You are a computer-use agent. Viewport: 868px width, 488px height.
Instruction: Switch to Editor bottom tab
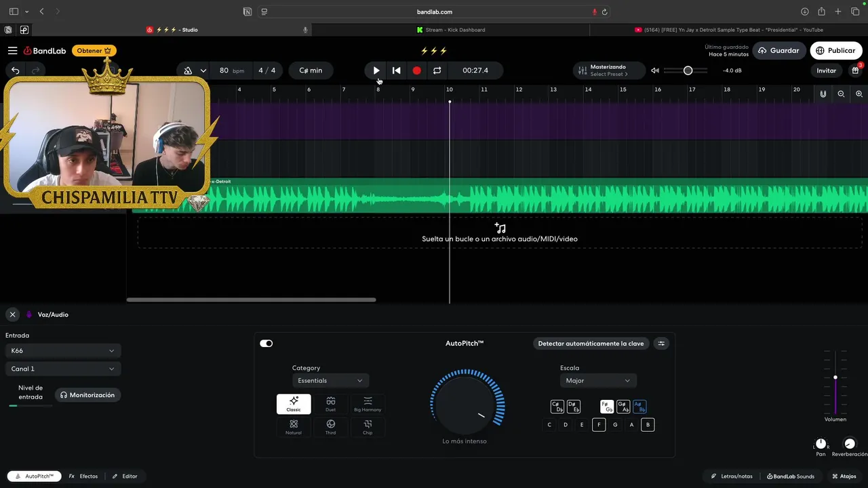coord(125,476)
